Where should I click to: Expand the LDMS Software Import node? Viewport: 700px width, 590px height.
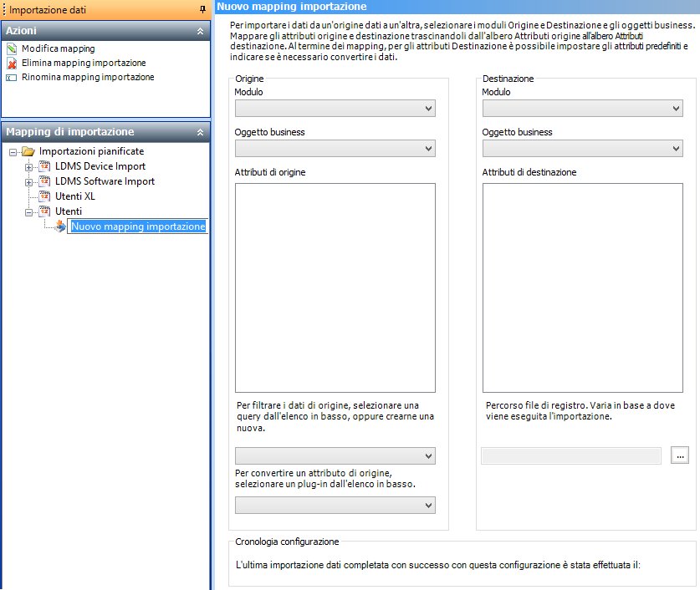(28, 182)
